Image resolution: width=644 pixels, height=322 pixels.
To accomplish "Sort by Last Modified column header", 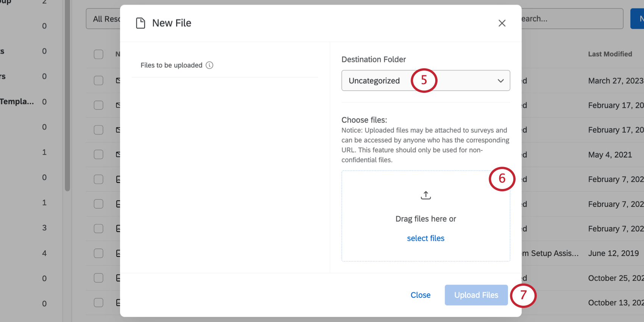I will [x=610, y=54].
